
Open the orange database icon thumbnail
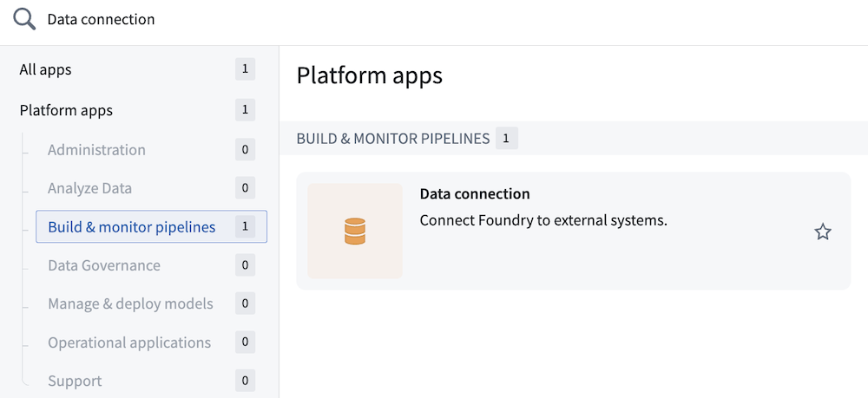(x=355, y=231)
